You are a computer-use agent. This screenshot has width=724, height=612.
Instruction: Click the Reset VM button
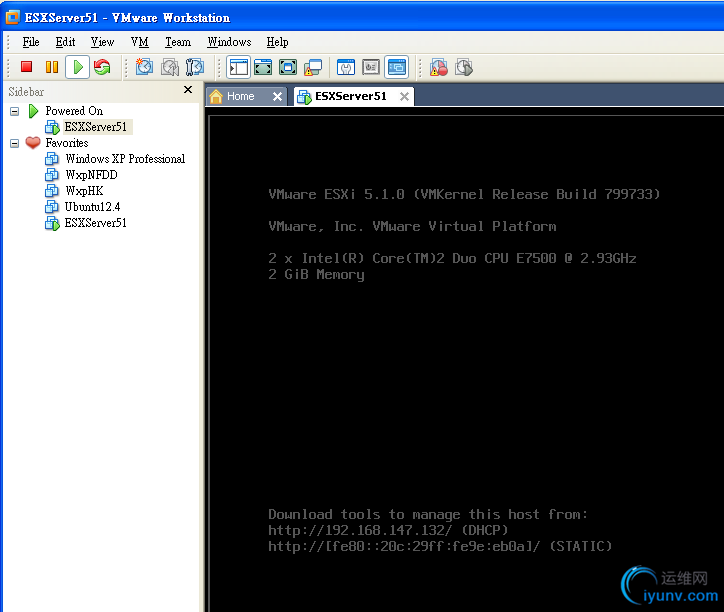click(x=102, y=67)
